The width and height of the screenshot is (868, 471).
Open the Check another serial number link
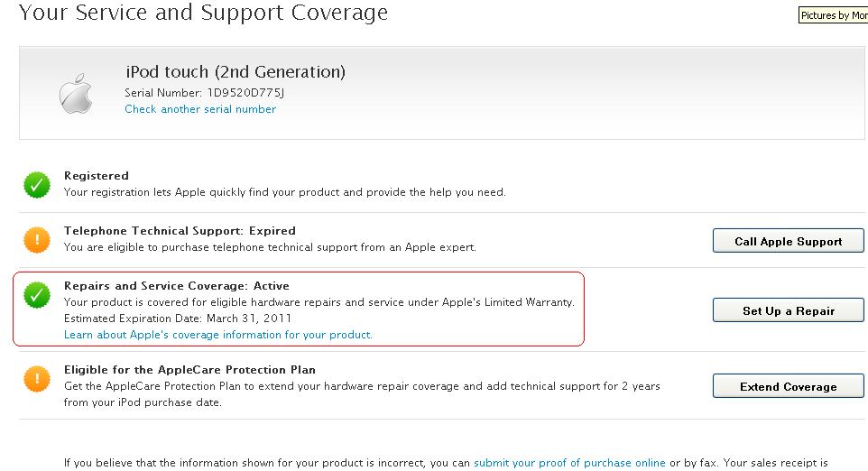click(x=200, y=109)
